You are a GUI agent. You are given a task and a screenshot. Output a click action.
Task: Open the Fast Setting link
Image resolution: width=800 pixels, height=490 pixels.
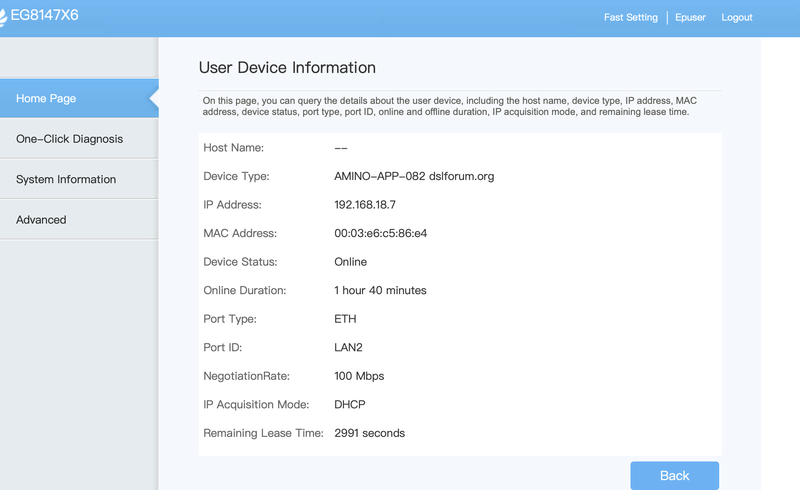tap(630, 17)
